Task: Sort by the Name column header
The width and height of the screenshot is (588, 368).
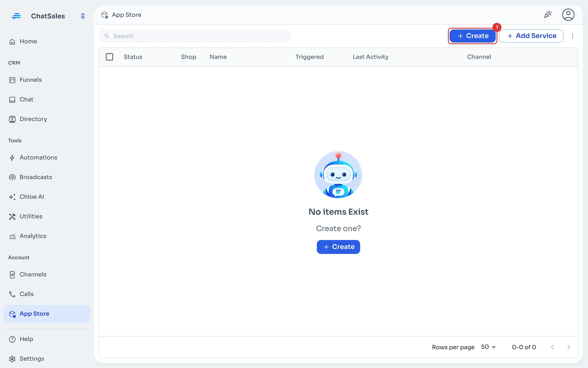Action: point(218,57)
